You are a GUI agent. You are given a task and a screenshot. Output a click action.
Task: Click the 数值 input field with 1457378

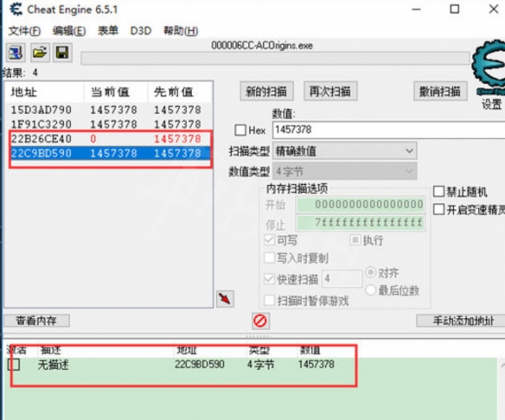point(389,130)
